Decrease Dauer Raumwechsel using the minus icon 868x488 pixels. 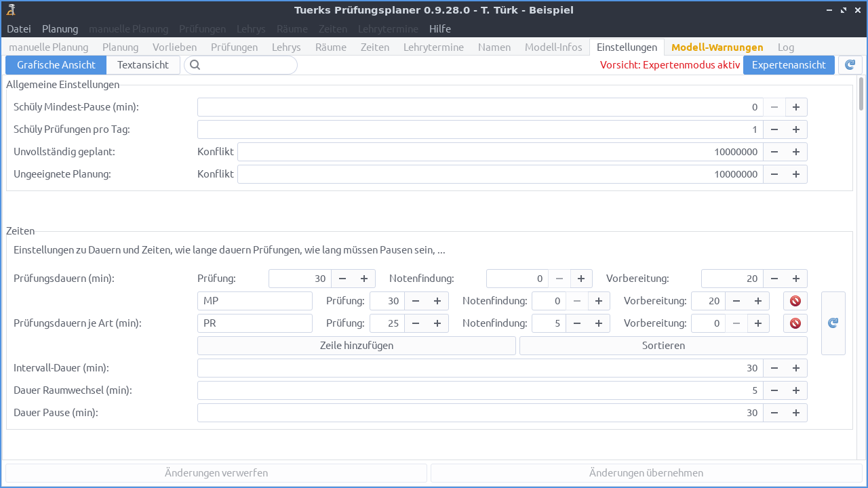(774, 390)
